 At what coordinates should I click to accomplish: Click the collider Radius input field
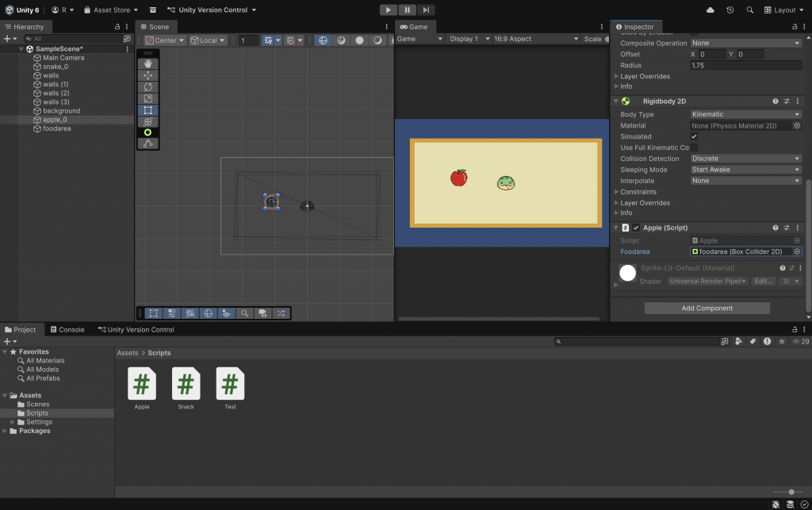click(745, 65)
